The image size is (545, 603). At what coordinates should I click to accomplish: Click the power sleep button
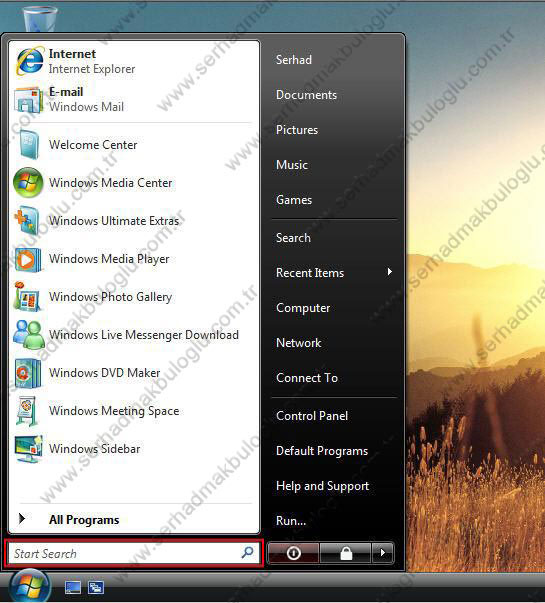coord(293,553)
